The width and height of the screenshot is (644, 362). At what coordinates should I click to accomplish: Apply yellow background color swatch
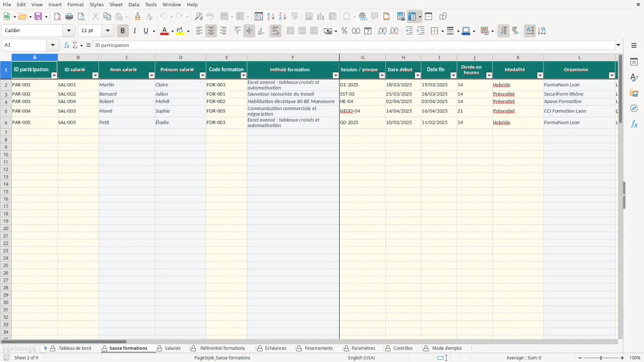(x=180, y=31)
